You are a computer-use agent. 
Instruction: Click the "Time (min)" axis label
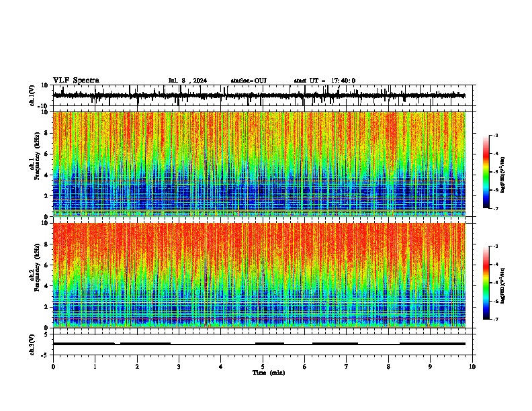(x=269, y=373)
